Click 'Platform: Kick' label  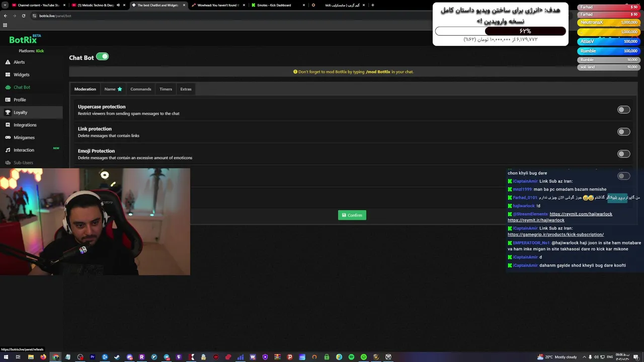31,51
